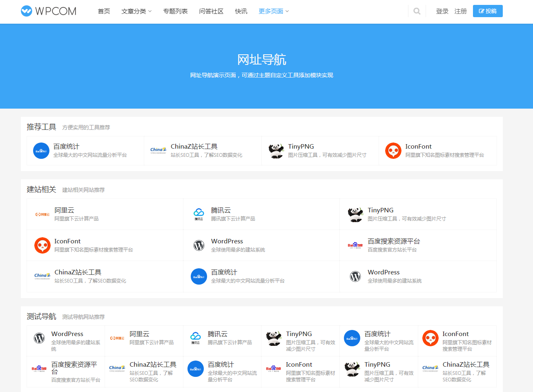The width and height of the screenshot is (533, 392).
Task: Click the 投稿 button
Action: [488, 11]
